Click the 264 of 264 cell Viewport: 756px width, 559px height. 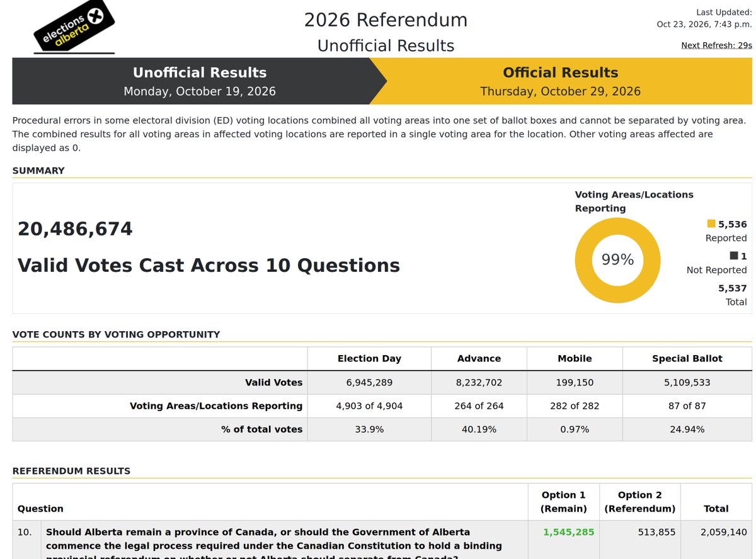coord(479,406)
